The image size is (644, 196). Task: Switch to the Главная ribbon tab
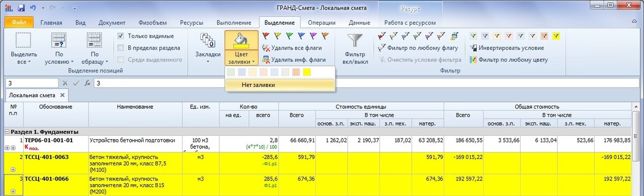coord(50,23)
